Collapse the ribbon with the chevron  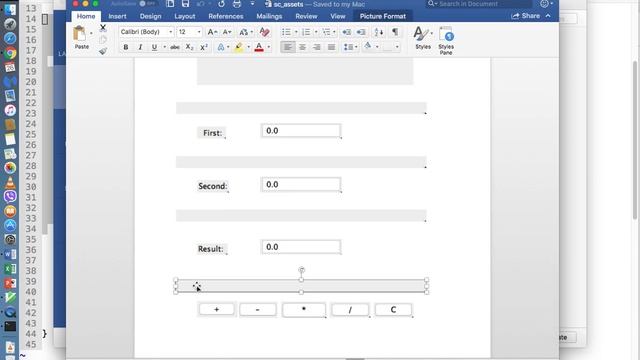[548, 16]
